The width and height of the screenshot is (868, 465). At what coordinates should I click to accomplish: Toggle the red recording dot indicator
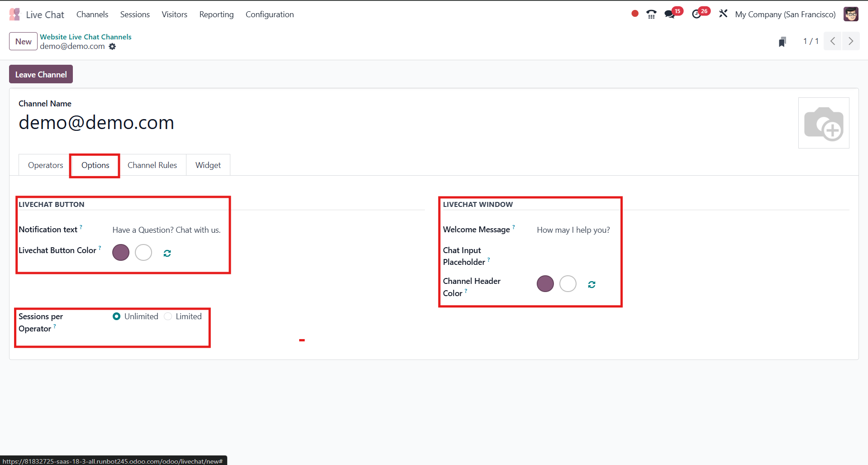tap(634, 14)
